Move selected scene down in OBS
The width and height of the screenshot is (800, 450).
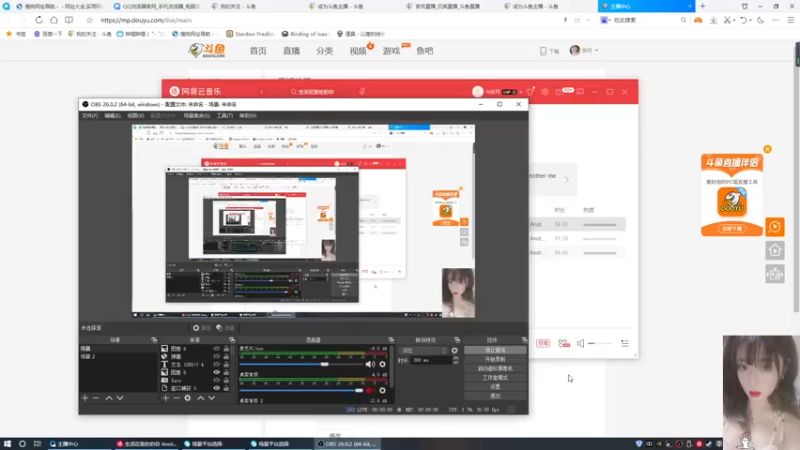click(120, 398)
